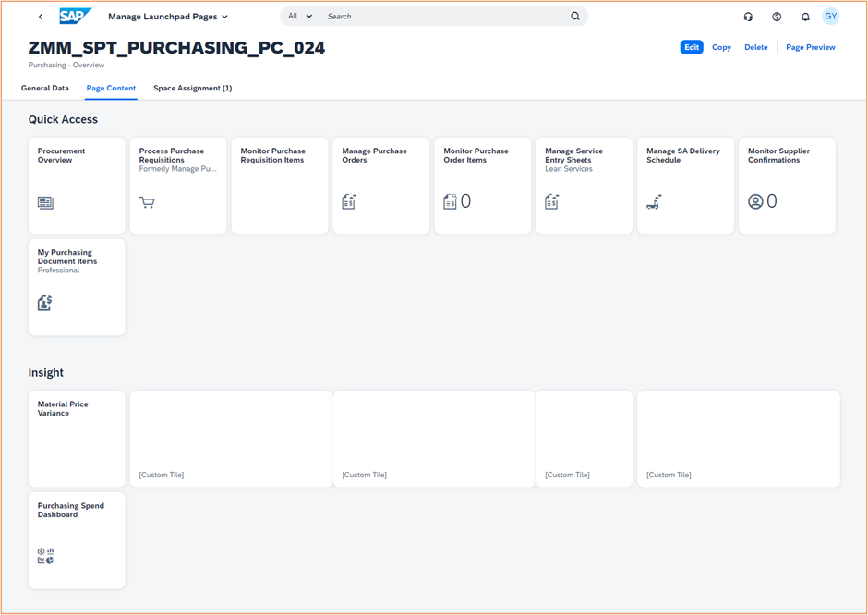This screenshot has width=868, height=615.
Task: Click the back arrow icon
Action: (41, 17)
